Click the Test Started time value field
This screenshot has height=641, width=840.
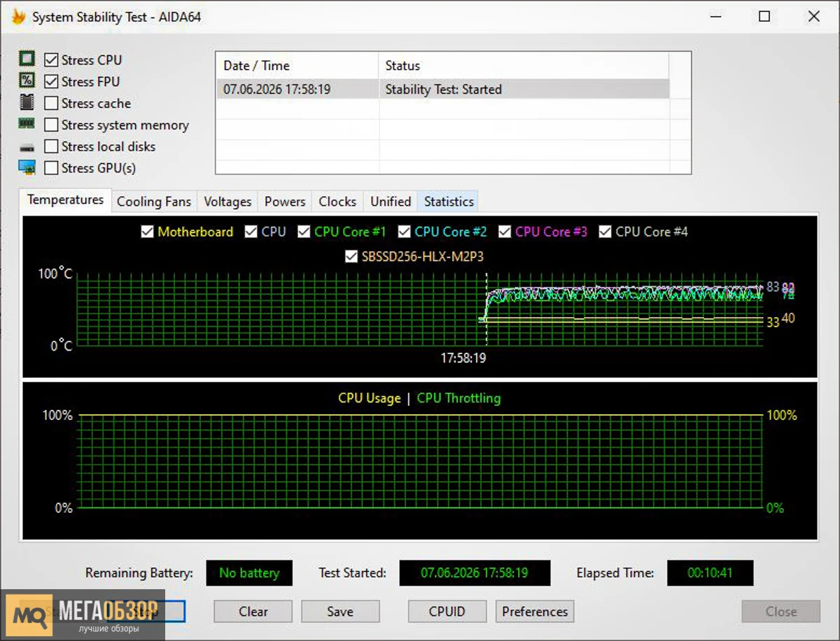pyautogui.click(x=475, y=573)
